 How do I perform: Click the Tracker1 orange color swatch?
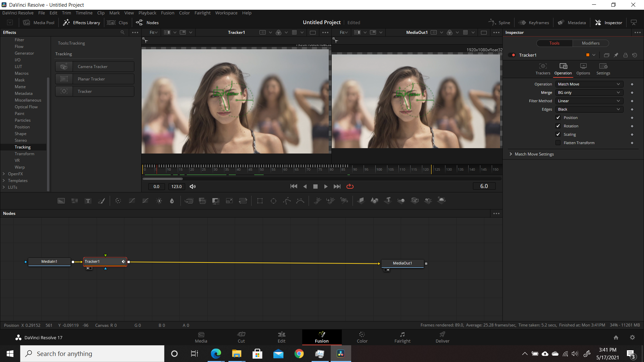point(588,55)
